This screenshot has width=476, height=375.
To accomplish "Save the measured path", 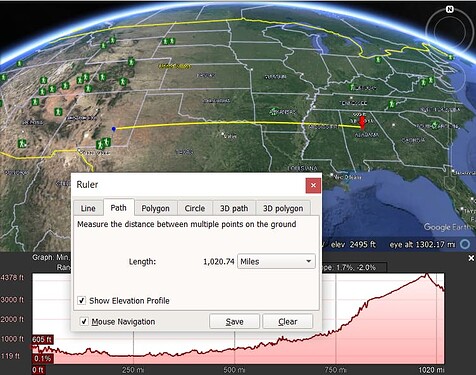I will click(234, 322).
